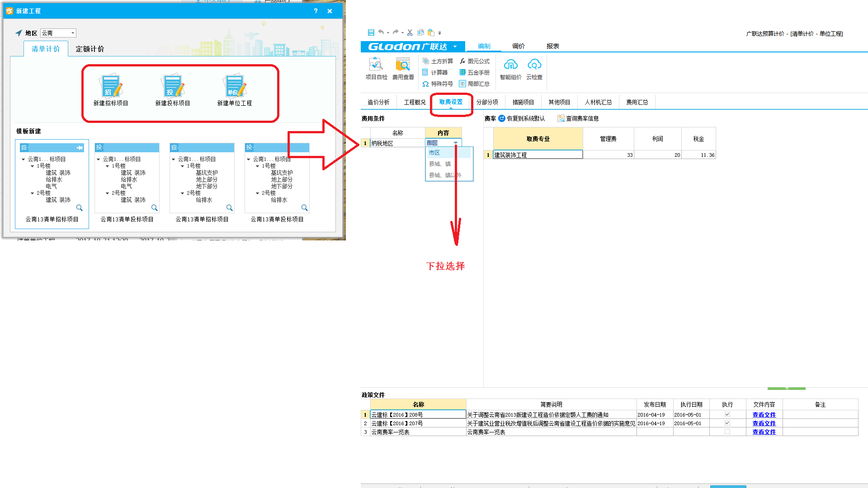Click the 纳税地区 name cell

[x=398, y=143]
